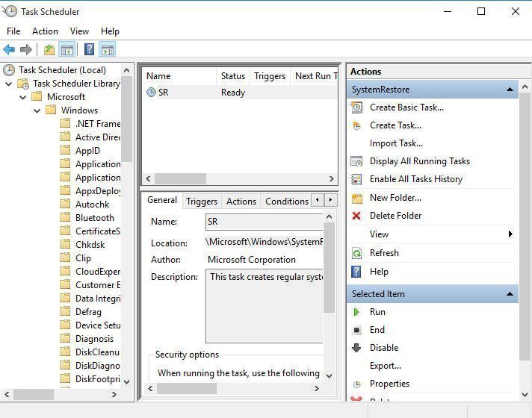
Task: Switch to the Triggers tab
Action: point(202,202)
